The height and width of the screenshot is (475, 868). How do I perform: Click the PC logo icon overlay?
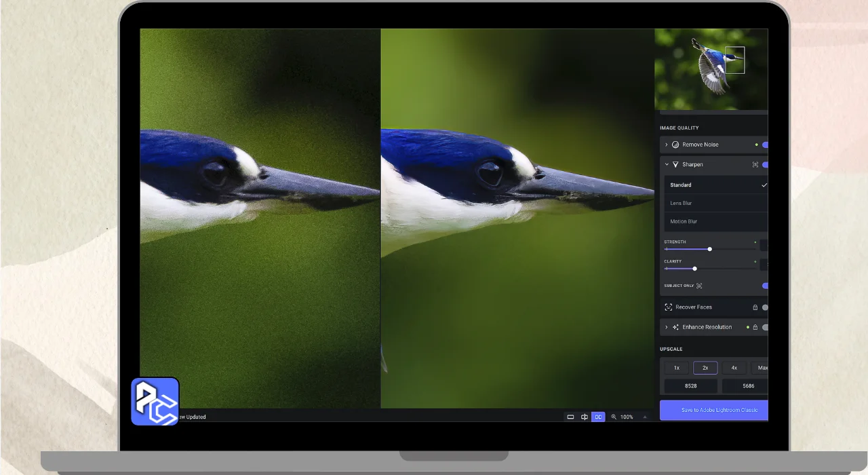(x=155, y=401)
